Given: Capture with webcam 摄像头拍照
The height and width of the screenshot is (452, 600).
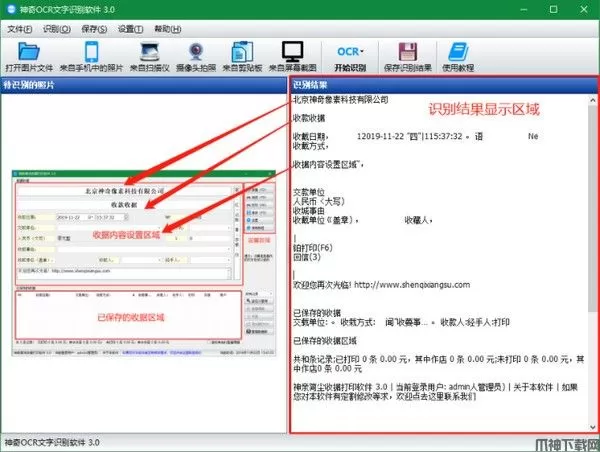Looking at the screenshot, I should pyautogui.click(x=196, y=57).
